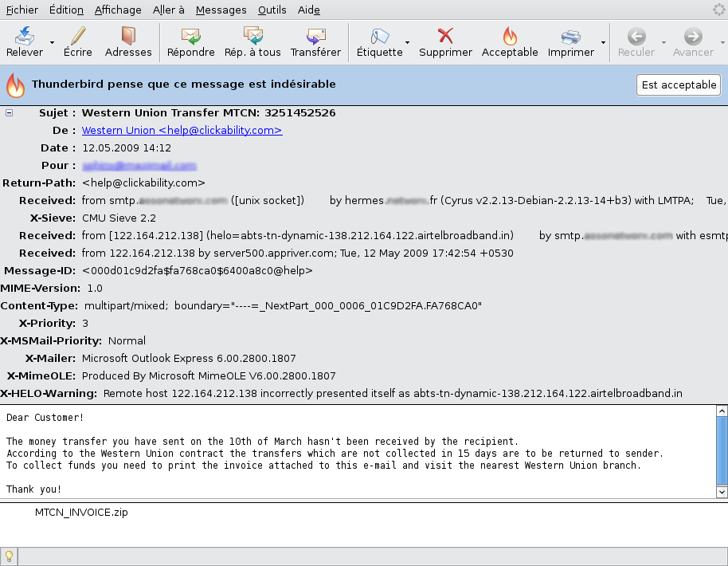Open the Aller à menu

pos(169,10)
